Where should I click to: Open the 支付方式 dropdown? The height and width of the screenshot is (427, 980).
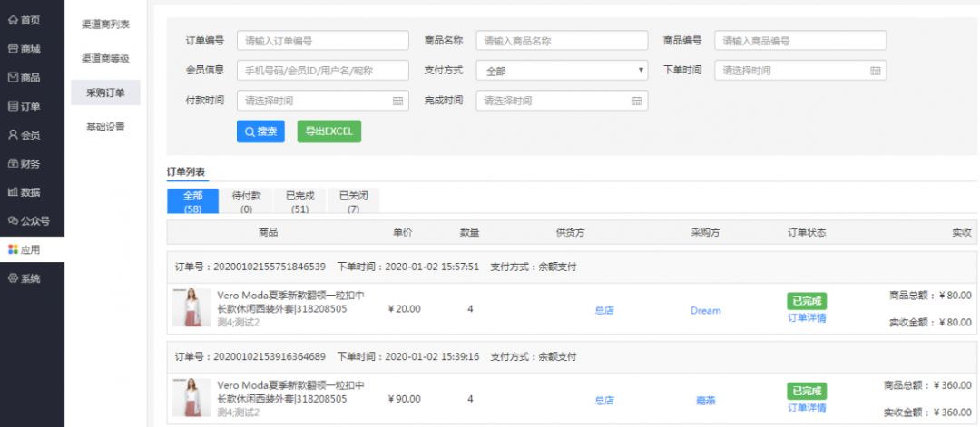(x=562, y=71)
